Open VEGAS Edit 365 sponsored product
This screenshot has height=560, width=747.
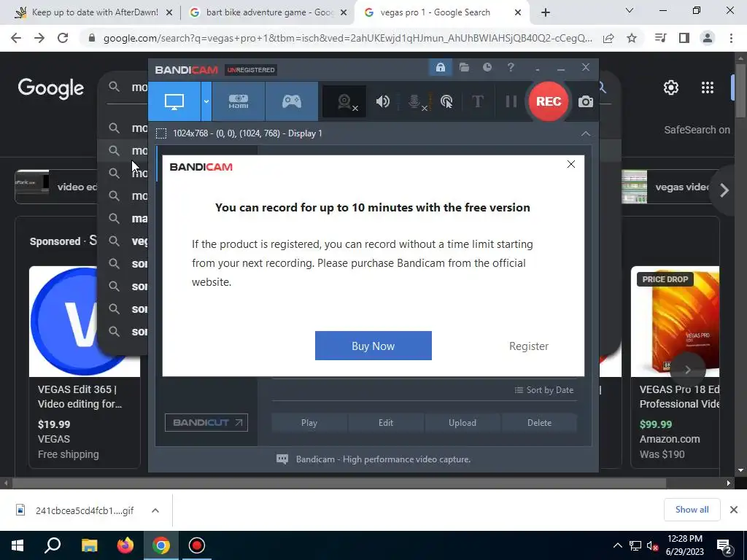click(x=85, y=367)
